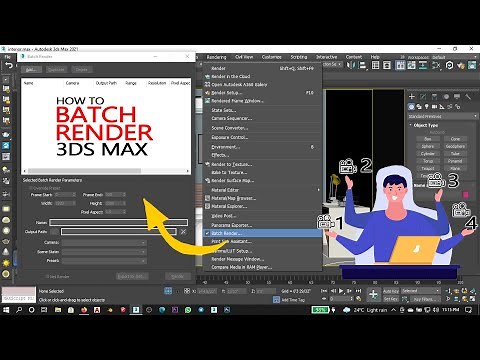Screen dimensions: 480x360
Task: Select the Systems category icon
Action: pos(457,107)
